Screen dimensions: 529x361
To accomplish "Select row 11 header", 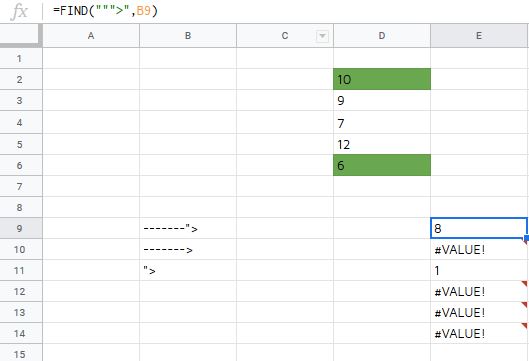I will click(20, 270).
